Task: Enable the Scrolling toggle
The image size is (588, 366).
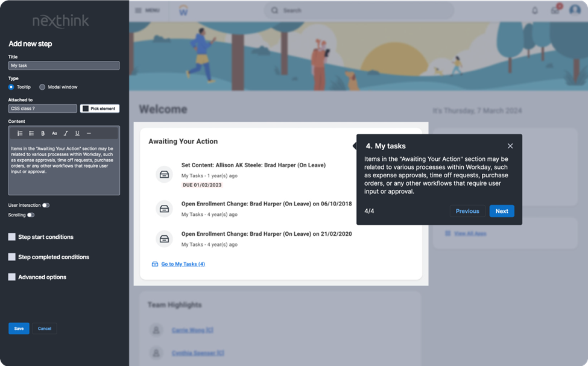Action: [x=31, y=215]
